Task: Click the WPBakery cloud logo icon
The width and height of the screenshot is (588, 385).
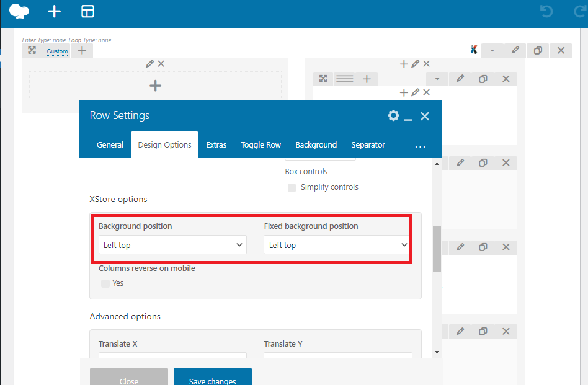Action: click(19, 11)
